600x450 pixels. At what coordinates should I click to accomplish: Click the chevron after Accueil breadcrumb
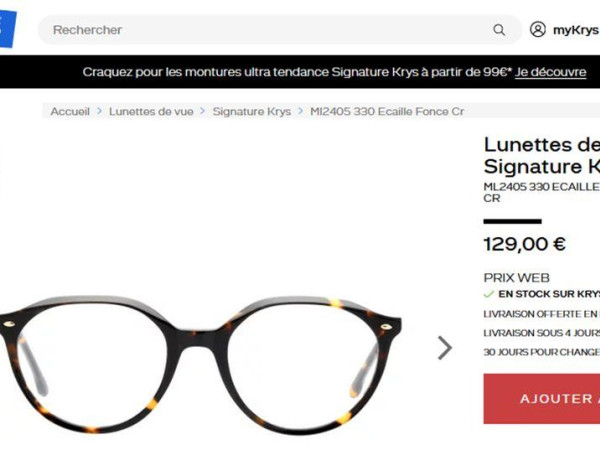(99, 111)
